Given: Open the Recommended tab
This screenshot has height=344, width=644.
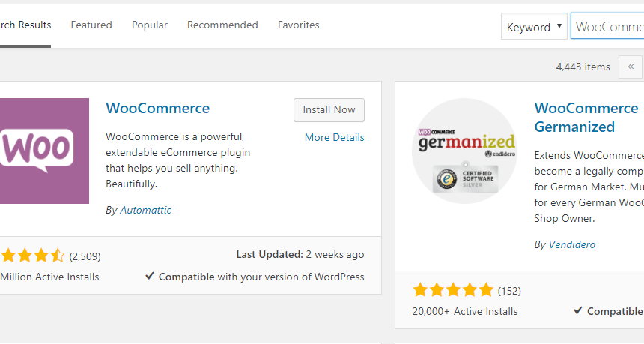Looking at the screenshot, I should click(222, 25).
